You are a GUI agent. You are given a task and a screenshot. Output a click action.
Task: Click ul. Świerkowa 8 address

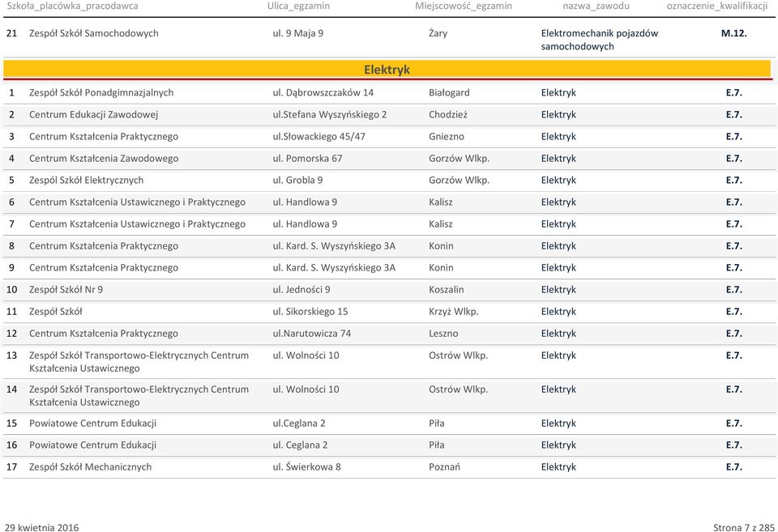pyautogui.click(x=306, y=466)
